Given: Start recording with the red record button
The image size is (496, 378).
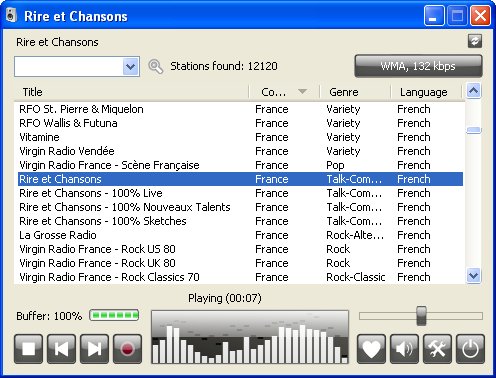Looking at the screenshot, I should (x=127, y=349).
